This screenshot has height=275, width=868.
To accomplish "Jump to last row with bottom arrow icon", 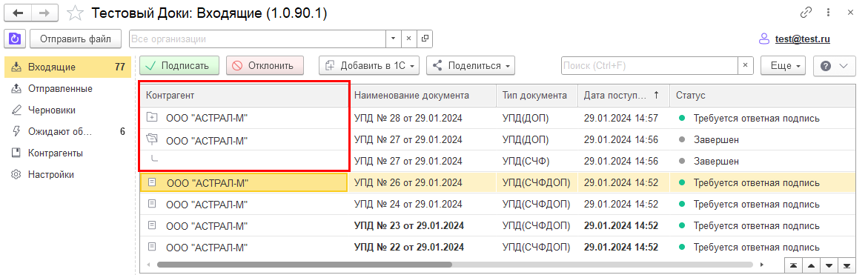I will point(847,265).
